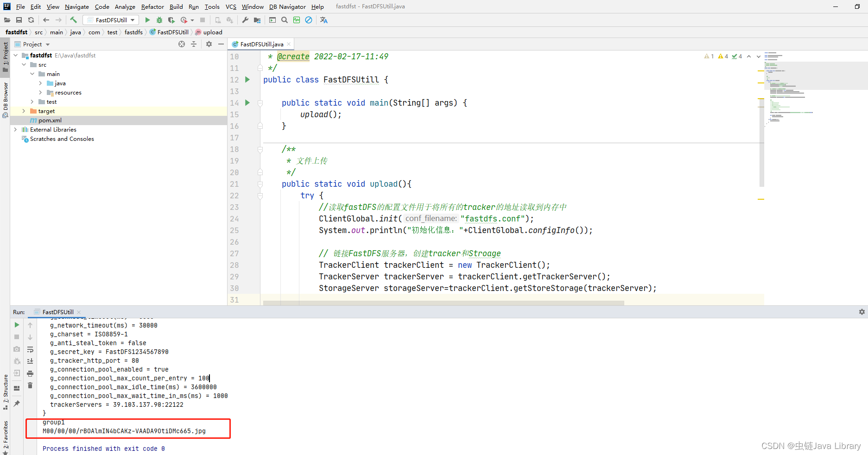Expand the External Libraries node
This screenshot has height=455, width=868.
point(15,130)
